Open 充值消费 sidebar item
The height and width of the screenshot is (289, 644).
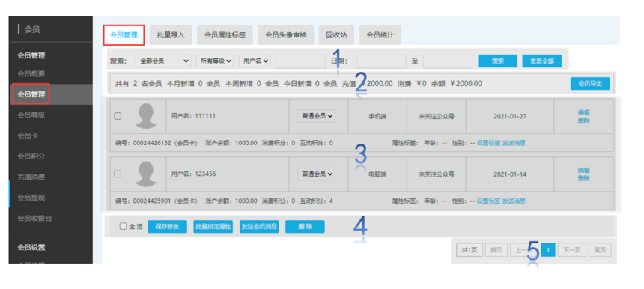pos(31,177)
